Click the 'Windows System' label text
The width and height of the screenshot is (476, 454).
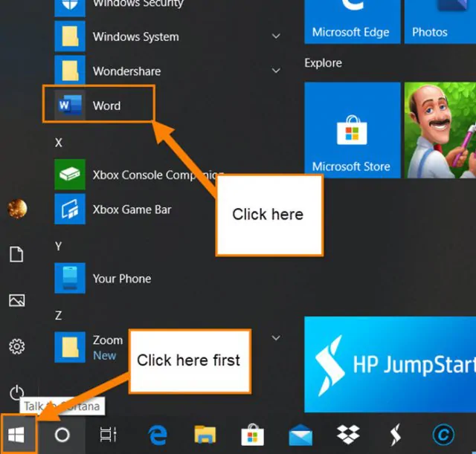pyautogui.click(x=135, y=36)
